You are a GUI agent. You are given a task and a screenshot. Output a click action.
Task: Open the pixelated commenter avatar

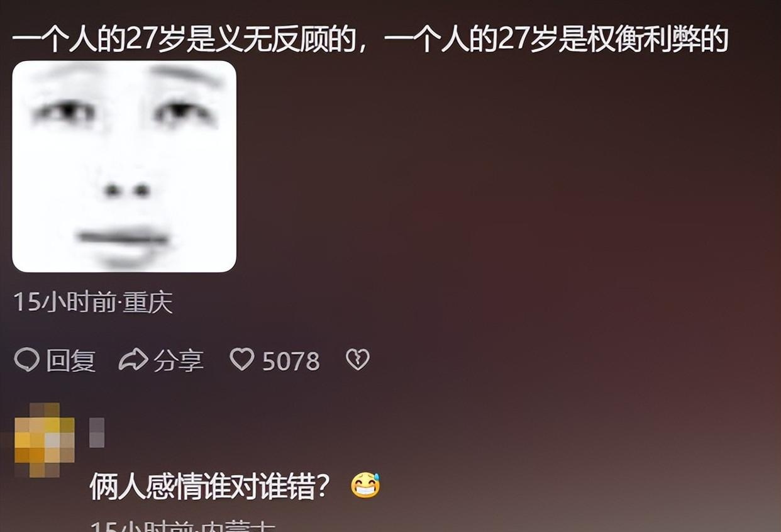44,440
